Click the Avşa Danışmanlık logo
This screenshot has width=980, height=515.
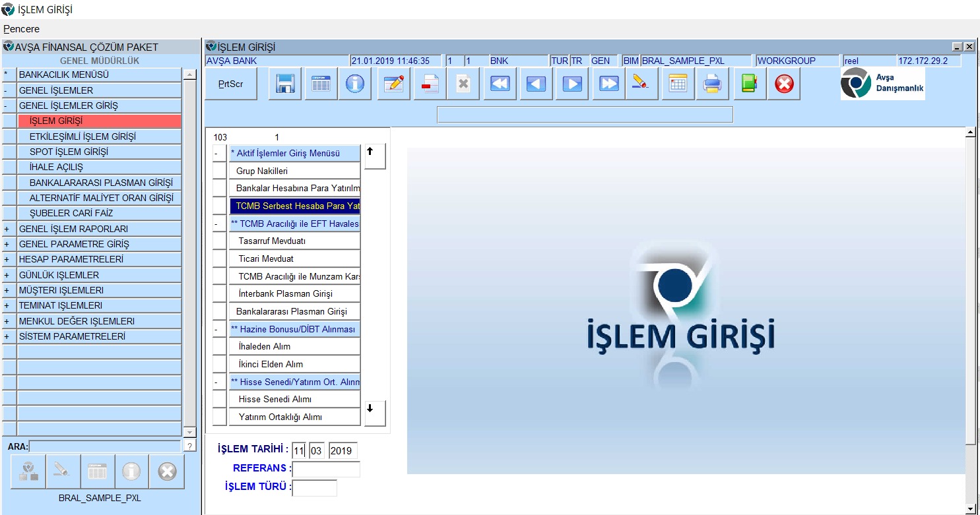[882, 84]
